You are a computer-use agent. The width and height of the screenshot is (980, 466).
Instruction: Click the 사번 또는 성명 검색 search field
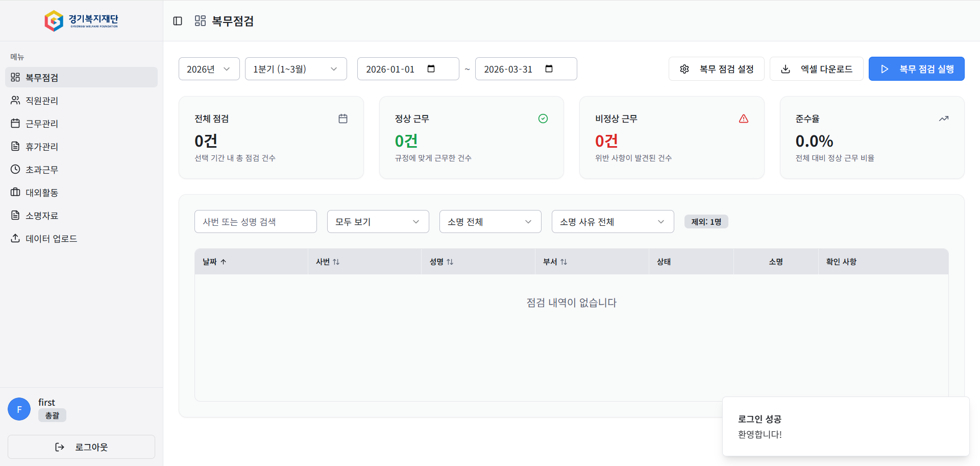pos(255,221)
